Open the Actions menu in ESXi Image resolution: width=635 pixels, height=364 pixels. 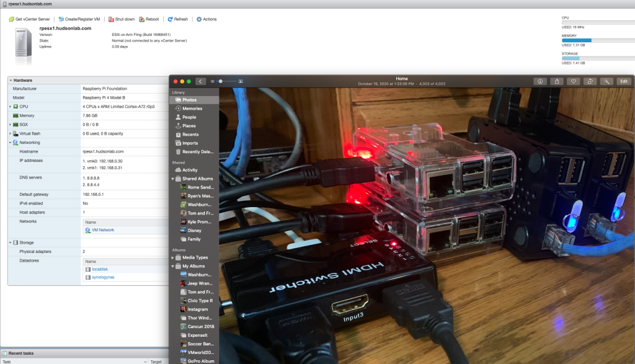click(206, 19)
